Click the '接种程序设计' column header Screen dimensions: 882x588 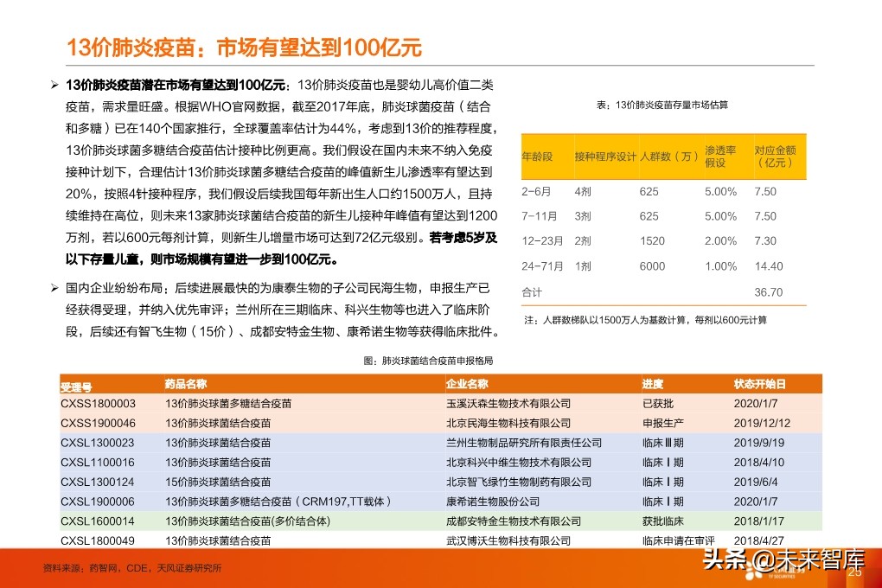pyautogui.click(x=605, y=157)
